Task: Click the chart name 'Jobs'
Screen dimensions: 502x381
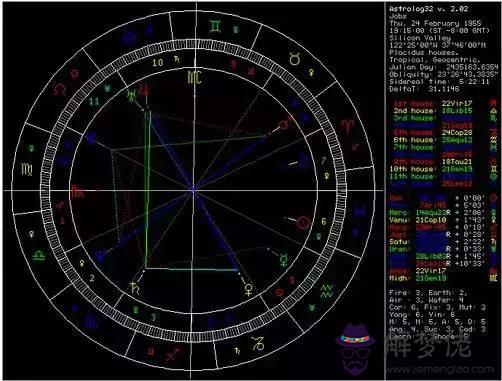Action: pyautogui.click(x=398, y=16)
